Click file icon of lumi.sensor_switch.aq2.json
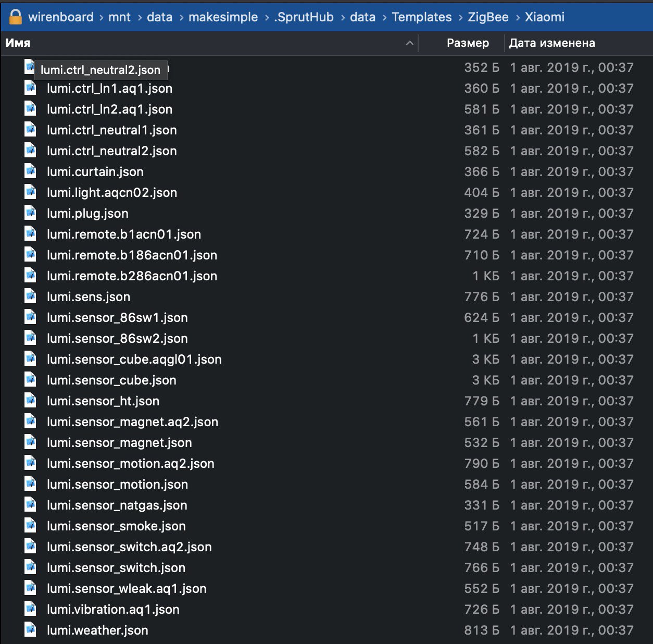Screen dimensions: 653x644 click(x=31, y=547)
